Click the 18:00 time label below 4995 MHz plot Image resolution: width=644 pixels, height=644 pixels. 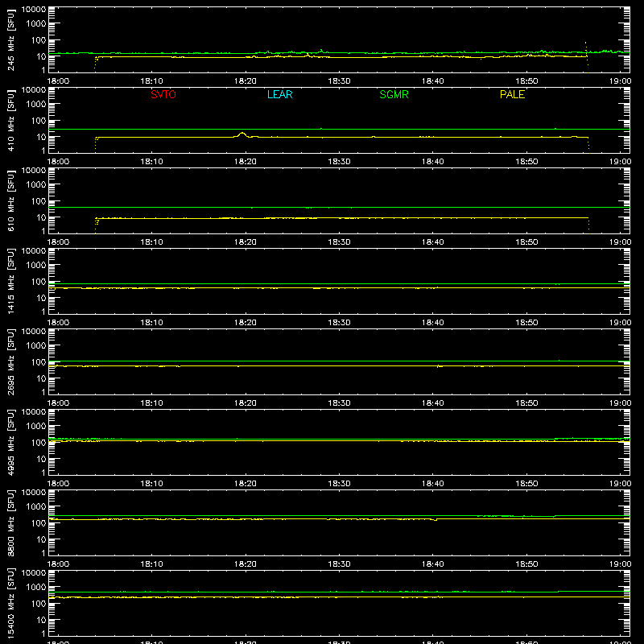[x=58, y=484]
